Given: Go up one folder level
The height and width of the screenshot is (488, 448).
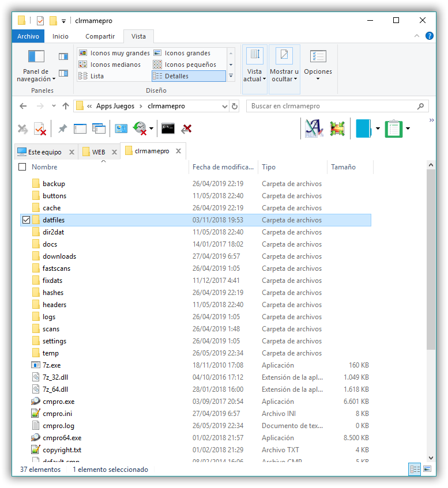Looking at the screenshot, I should click(x=65, y=106).
